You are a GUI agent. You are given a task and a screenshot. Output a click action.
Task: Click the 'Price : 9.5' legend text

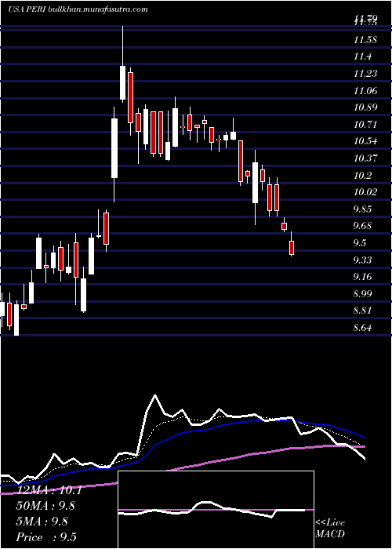[x=46, y=537]
